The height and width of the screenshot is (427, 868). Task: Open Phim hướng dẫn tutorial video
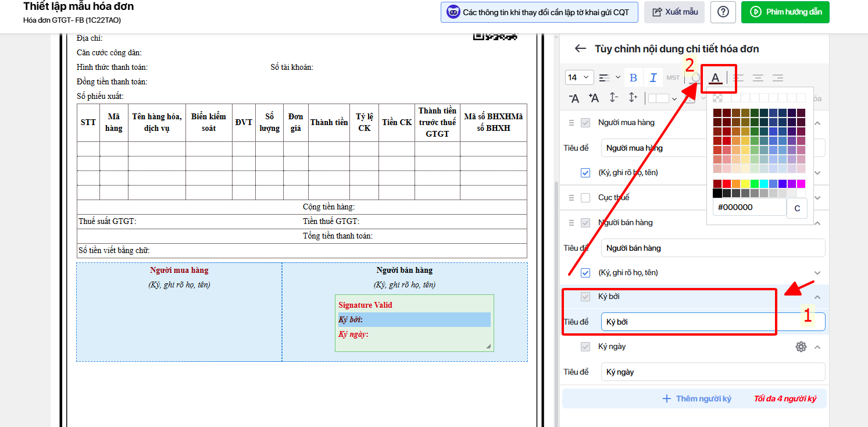(785, 12)
